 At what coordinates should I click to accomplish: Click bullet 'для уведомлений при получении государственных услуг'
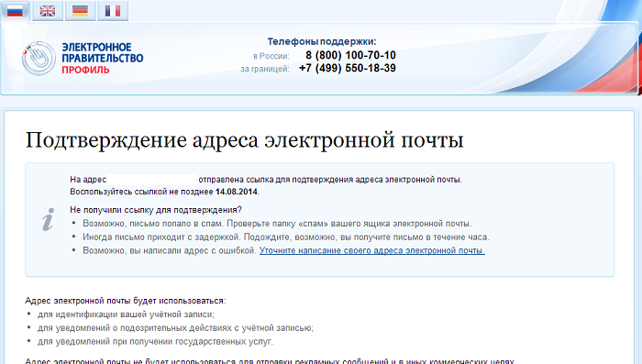click(x=155, y=341)
